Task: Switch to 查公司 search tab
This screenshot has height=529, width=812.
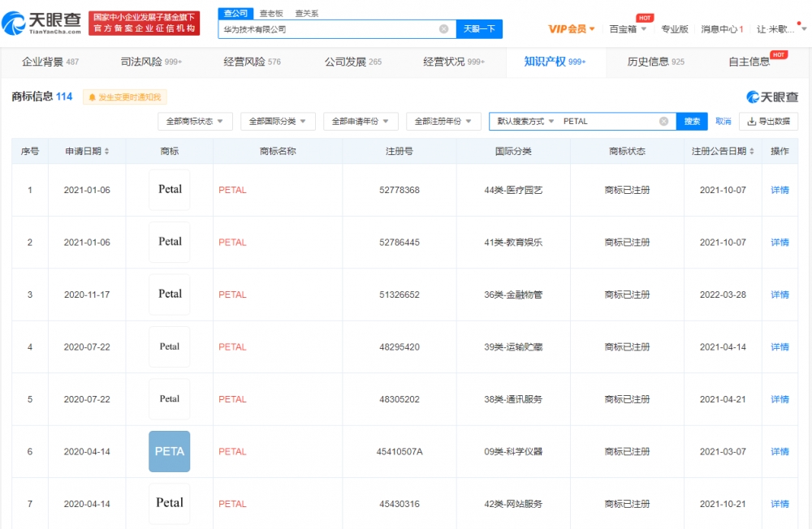Action: tap(236, 14)
